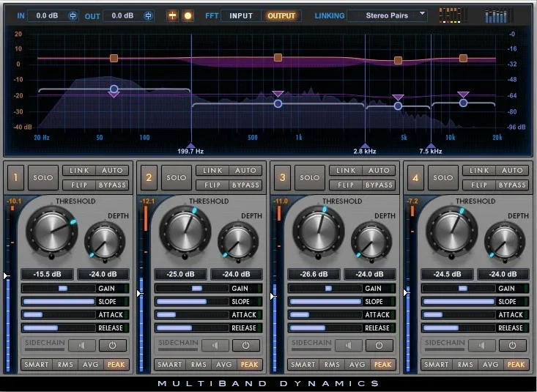
Task: Toggle BYPASS on band 1
Action: click(x=112, y=185)
